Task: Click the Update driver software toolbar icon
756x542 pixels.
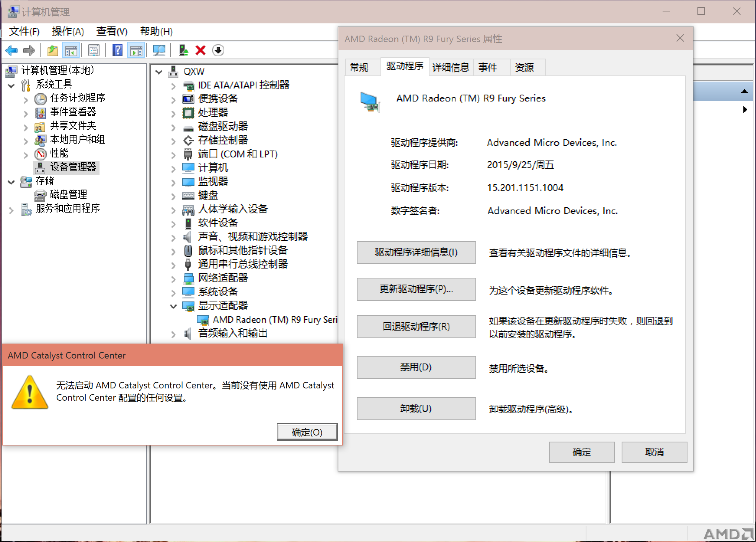Action: (x=184, y=50)
